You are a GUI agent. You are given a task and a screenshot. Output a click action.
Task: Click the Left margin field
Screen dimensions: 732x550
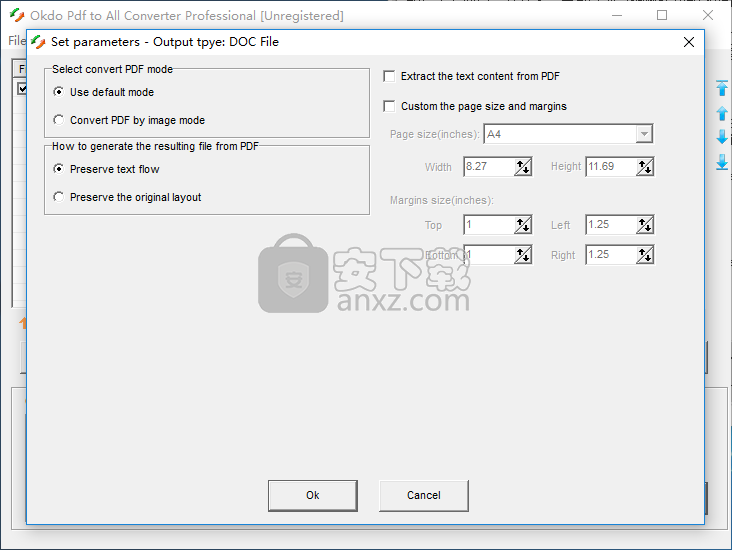(611, 225)
